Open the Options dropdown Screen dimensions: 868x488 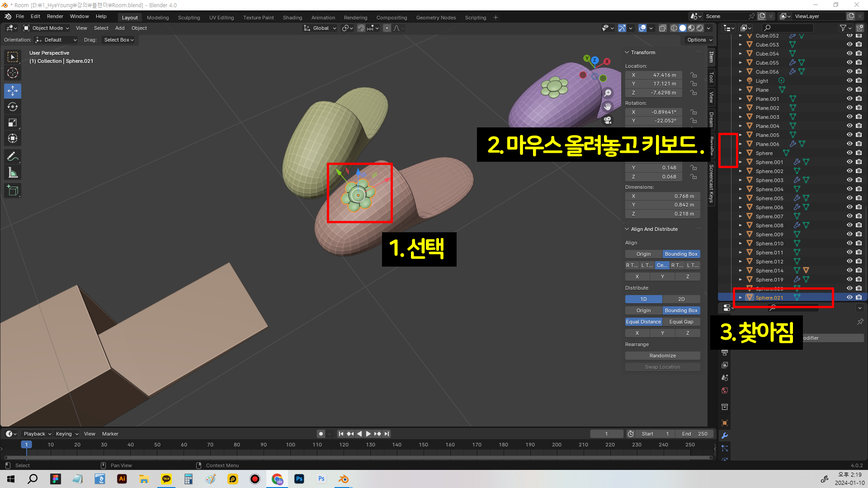(699, 40)
